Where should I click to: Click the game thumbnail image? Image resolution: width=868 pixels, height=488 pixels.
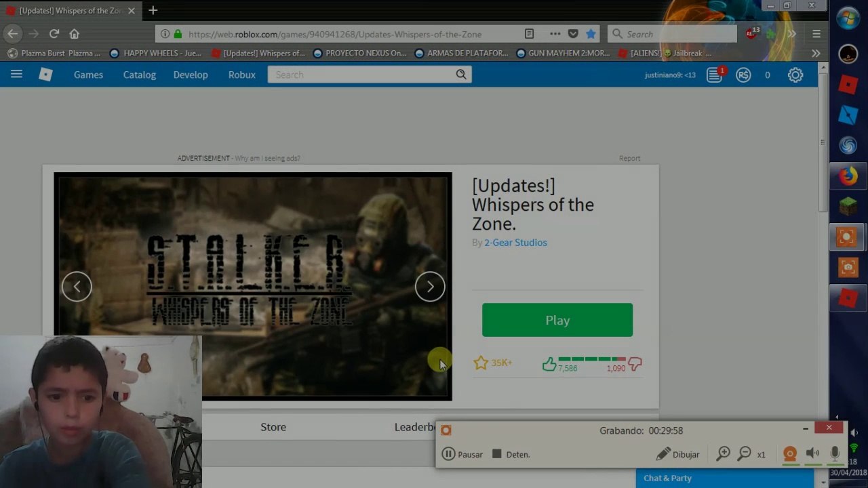pyautogui.click(x=253, y=287)
